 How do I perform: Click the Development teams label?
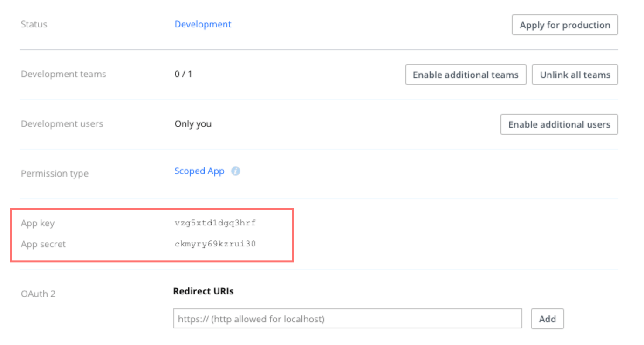[64, 74]
